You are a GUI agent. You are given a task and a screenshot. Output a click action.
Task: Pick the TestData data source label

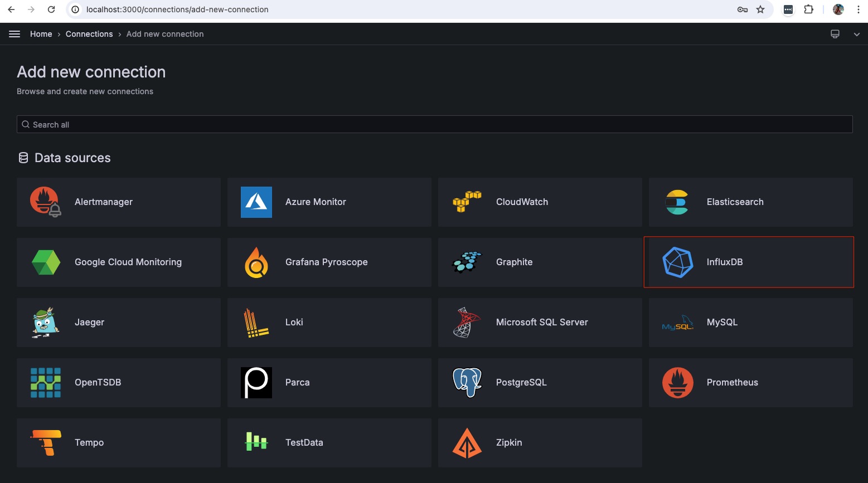coord(304,443)
